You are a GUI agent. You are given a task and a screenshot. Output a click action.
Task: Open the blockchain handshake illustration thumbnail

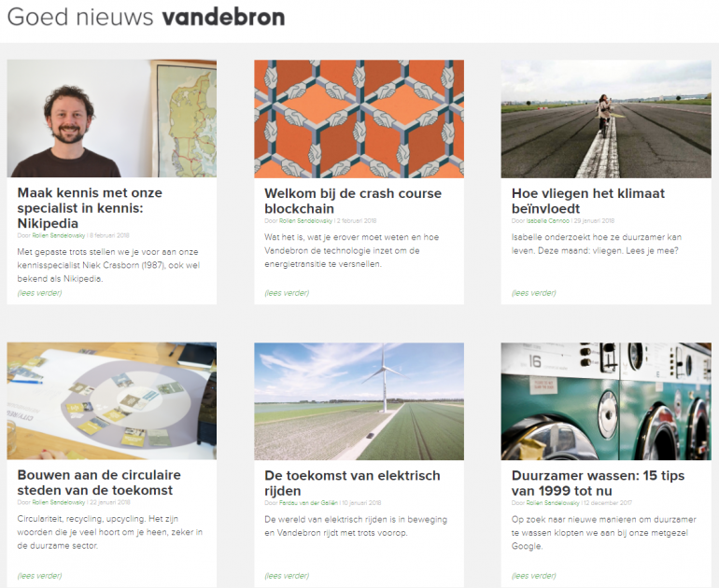tap(359, 119)
